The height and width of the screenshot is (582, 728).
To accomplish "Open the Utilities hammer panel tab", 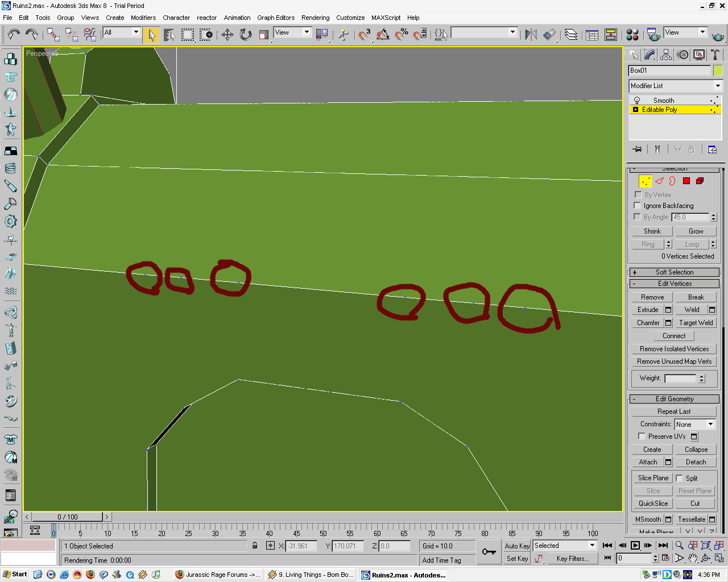I will pos(715,55).
